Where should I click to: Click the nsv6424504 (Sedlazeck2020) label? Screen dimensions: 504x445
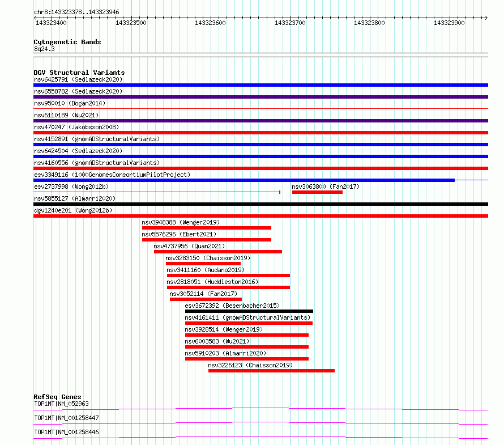[x=78, y=151]
